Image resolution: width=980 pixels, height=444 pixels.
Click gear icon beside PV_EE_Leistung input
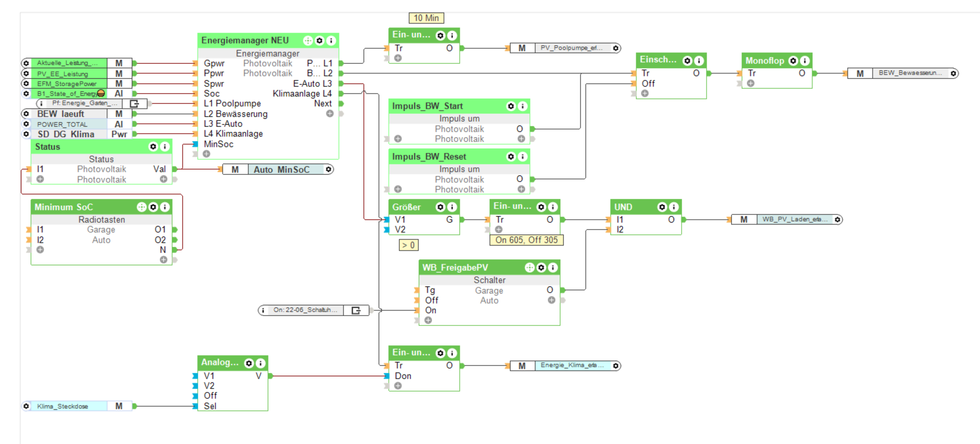(26, 73)
